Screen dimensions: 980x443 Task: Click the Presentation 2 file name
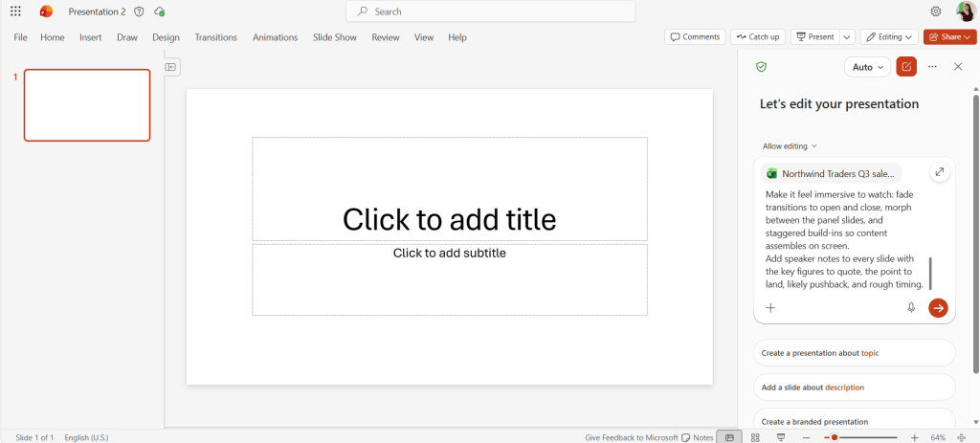(x=97, y=11)
